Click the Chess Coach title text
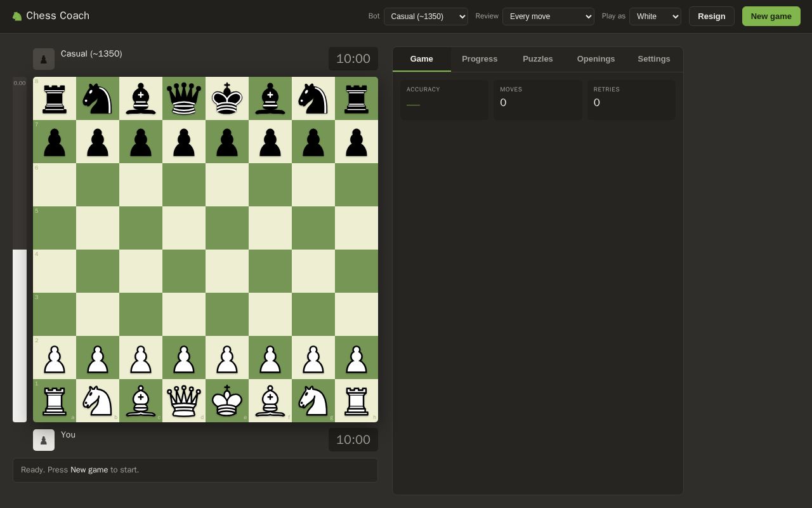Viewport: 812px width, 508px height. tap(58, 16)
